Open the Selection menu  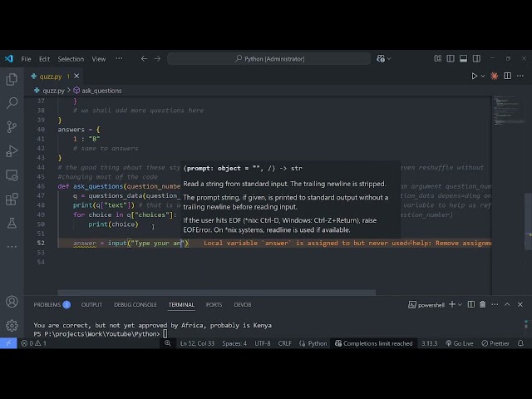coord(71,59)
